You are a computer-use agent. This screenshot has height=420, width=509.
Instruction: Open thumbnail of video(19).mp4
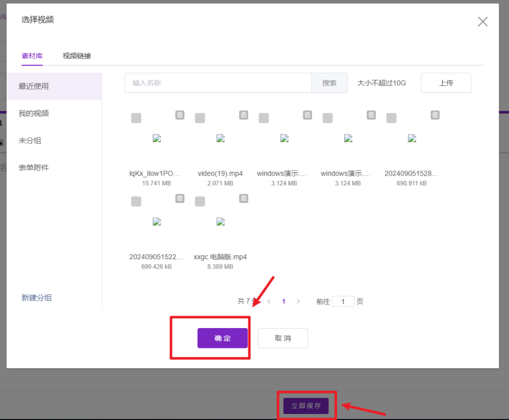pyautogui.click(x=221, y=138)
